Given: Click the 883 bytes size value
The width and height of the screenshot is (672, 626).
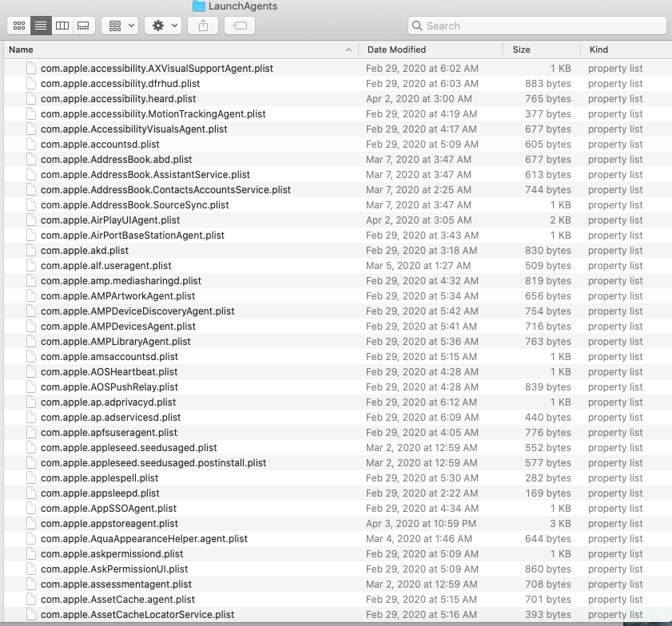Looking at the screenshot, I should [x=548, y=84].
